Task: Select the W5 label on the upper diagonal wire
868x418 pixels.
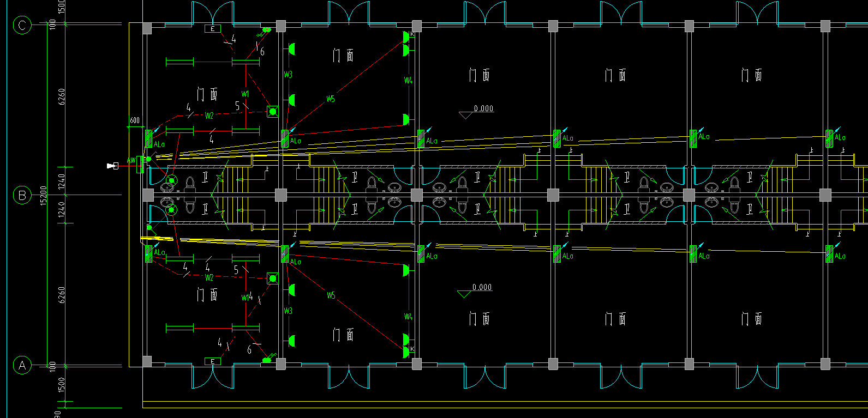Action: [x=331, y=99]
